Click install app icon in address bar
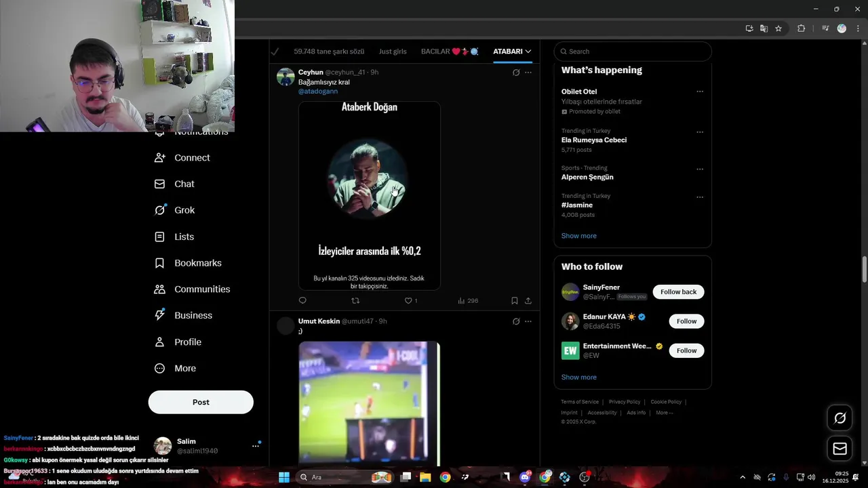Image resolution: width=868 pixels, height=488 pixels. pos(749,28)
